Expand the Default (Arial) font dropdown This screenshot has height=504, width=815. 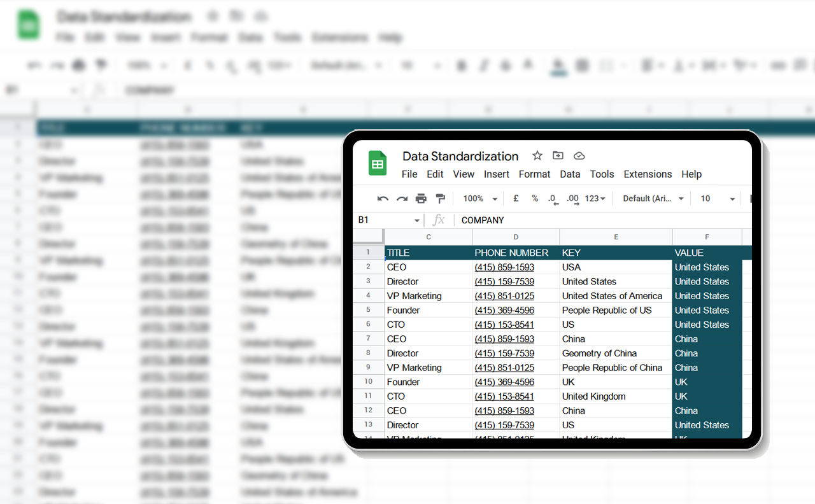point(653,199)
